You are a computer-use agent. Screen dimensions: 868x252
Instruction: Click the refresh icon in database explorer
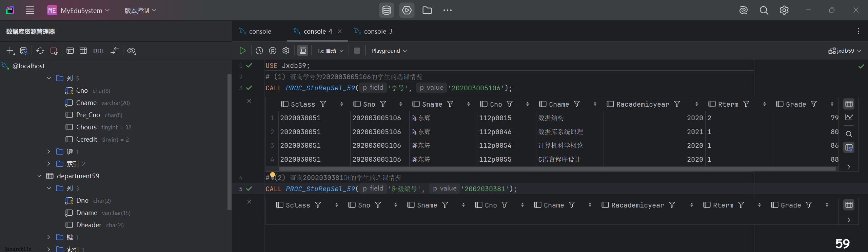coord(40,51)
